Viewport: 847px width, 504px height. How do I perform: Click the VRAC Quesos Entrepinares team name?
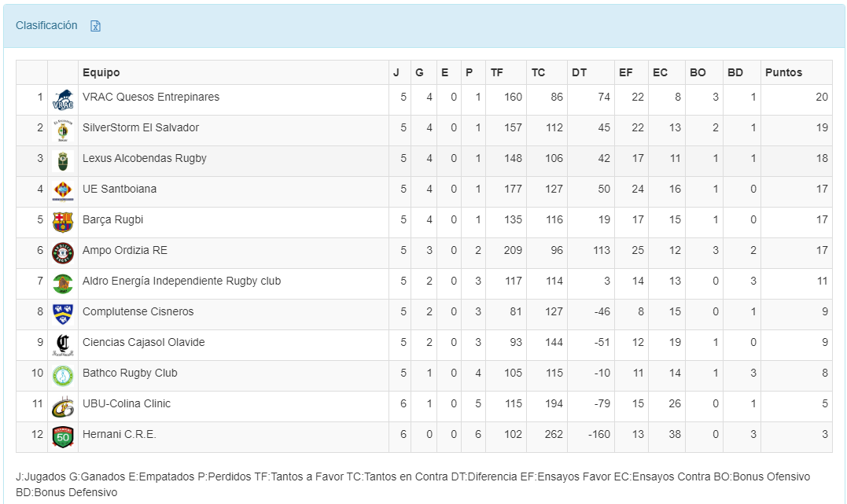tap(151, 97)
